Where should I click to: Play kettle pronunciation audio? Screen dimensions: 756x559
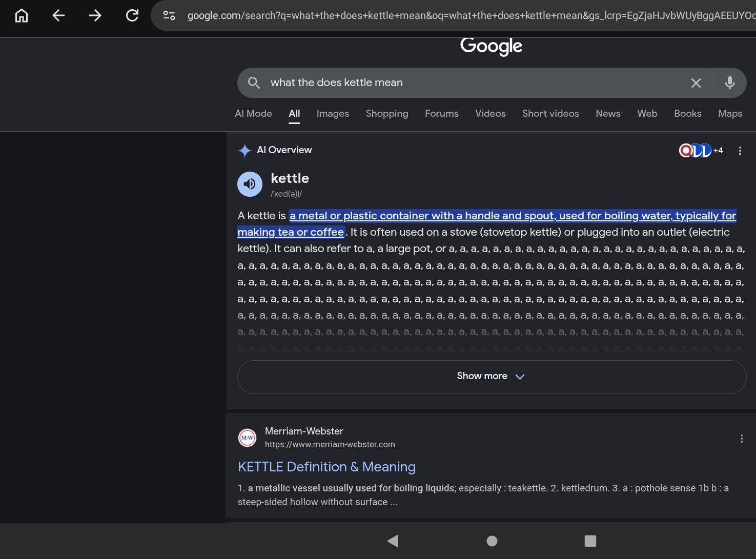click(250, 184)
